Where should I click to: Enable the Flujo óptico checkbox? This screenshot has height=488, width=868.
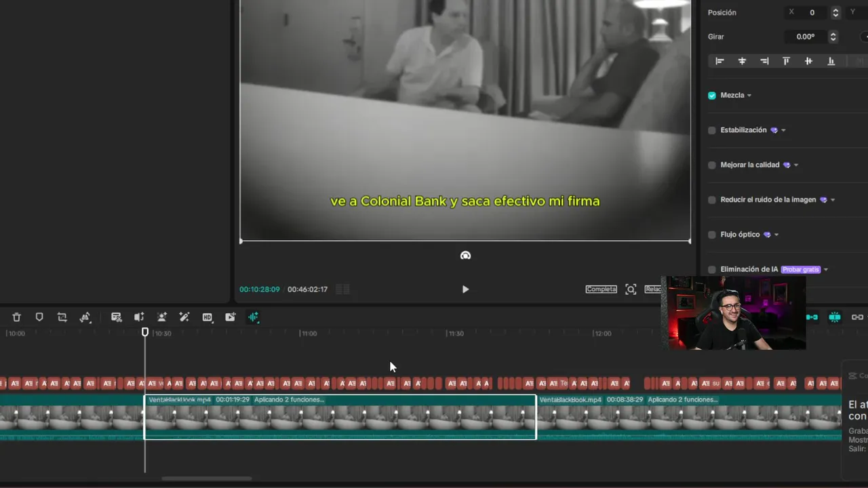[712, 235]
